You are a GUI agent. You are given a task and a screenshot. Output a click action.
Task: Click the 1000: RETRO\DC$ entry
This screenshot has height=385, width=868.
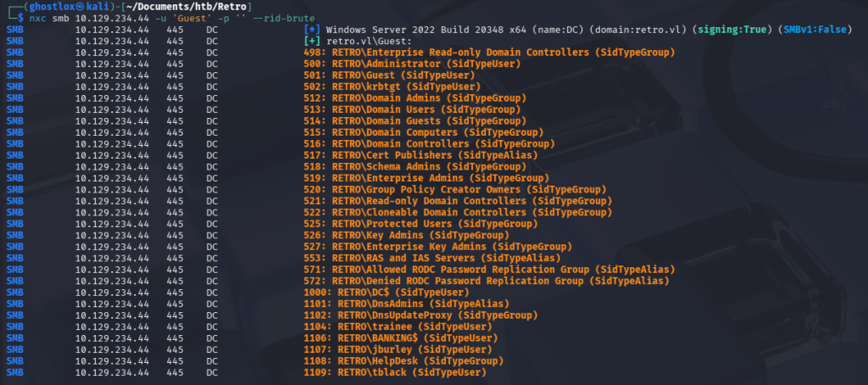point(393,292)
